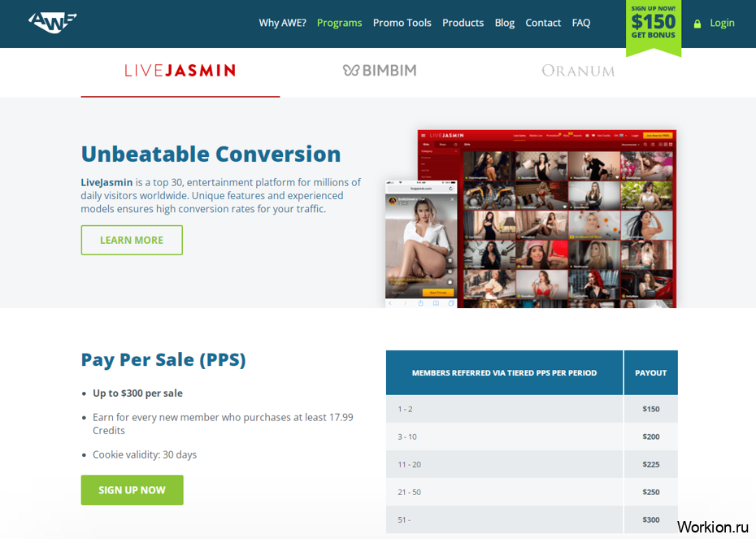
Task: Open the Contact page
Action: [543, 23]
